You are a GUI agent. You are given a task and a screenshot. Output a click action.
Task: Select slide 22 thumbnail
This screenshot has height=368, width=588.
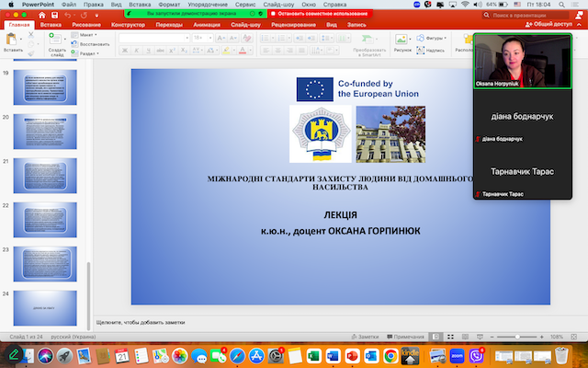[45, 220]
